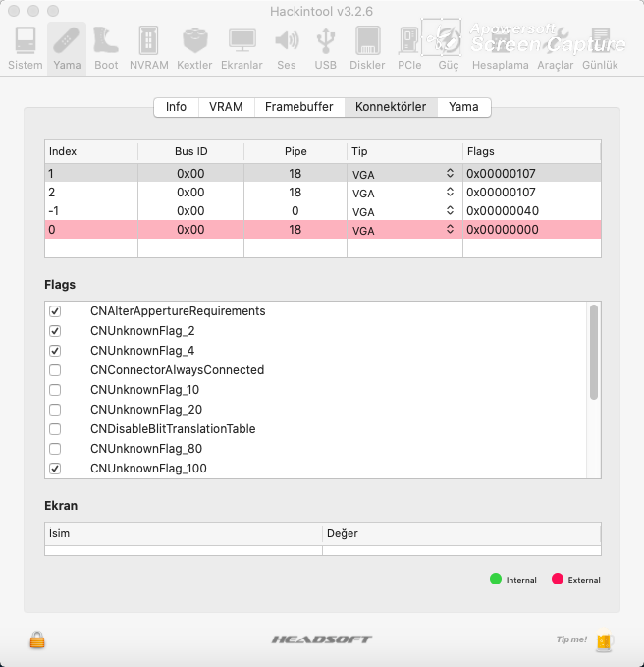This screenshot has width=644, height=667.
Task: Click the Tip column header
Action: click(x=404, y=151)
